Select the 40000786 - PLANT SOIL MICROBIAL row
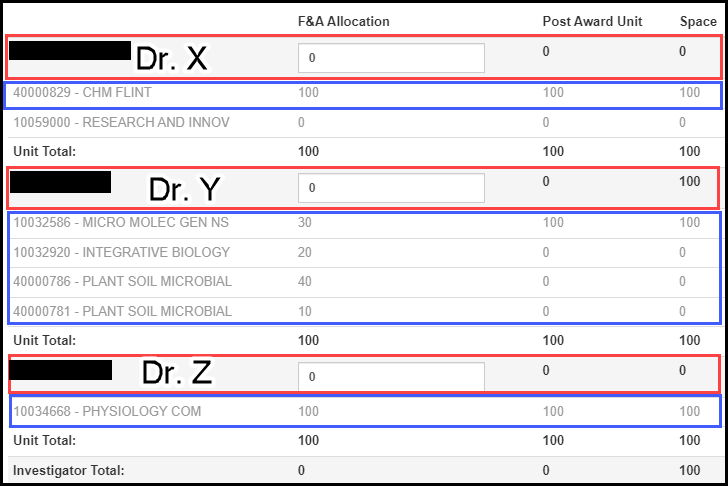The width and height of the screenshot is (728, 486). [122, 281]
